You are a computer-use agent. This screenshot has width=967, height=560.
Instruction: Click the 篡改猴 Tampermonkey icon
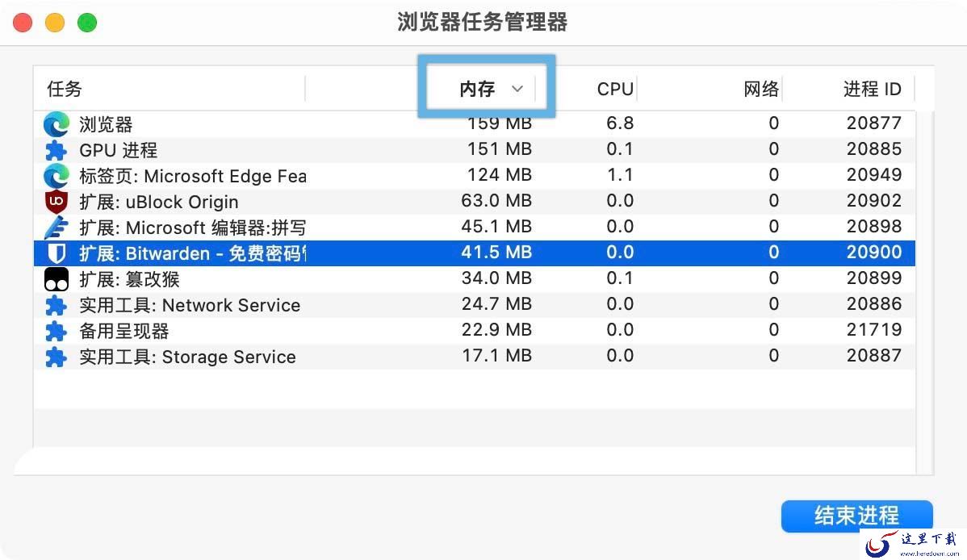(x=57, y=279)
